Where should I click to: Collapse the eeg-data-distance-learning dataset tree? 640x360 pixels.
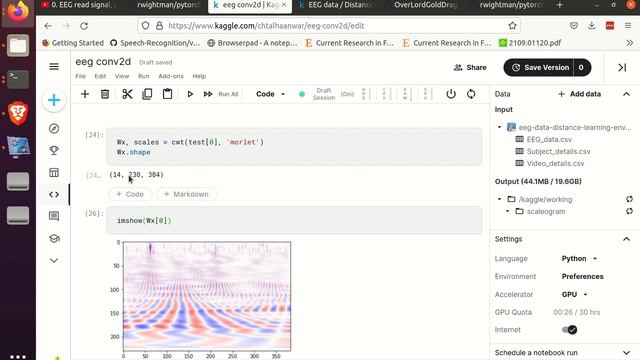point(499,127)
